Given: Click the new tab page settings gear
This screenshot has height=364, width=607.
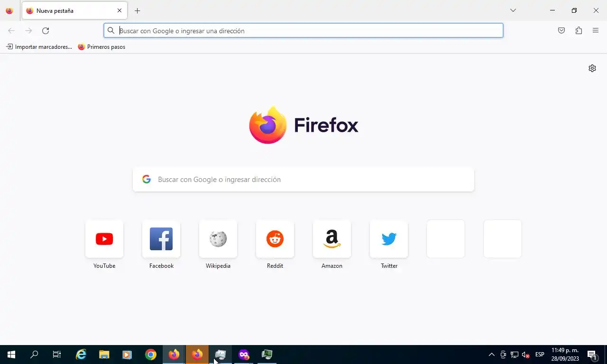Looking at the screenshot, I should click(x=592, y=68).
